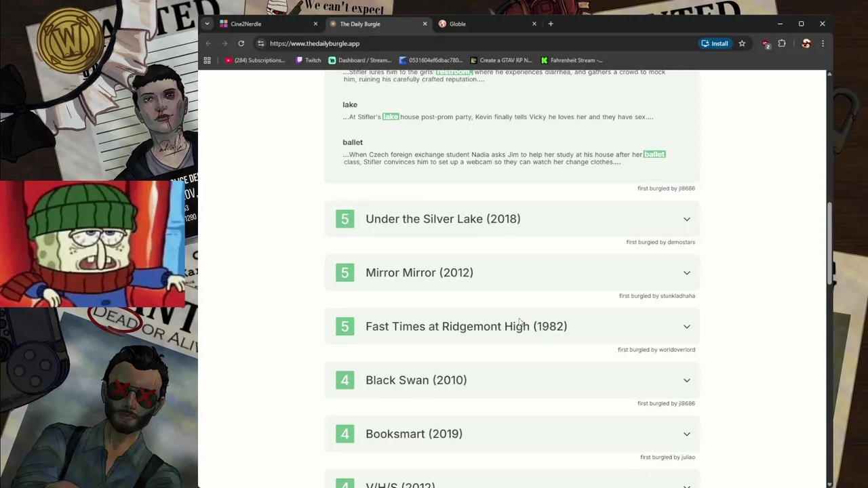Bookmark this page with star icon
Image resolution: width=868 pixels, height=488 pixels.
pos(742,43)
